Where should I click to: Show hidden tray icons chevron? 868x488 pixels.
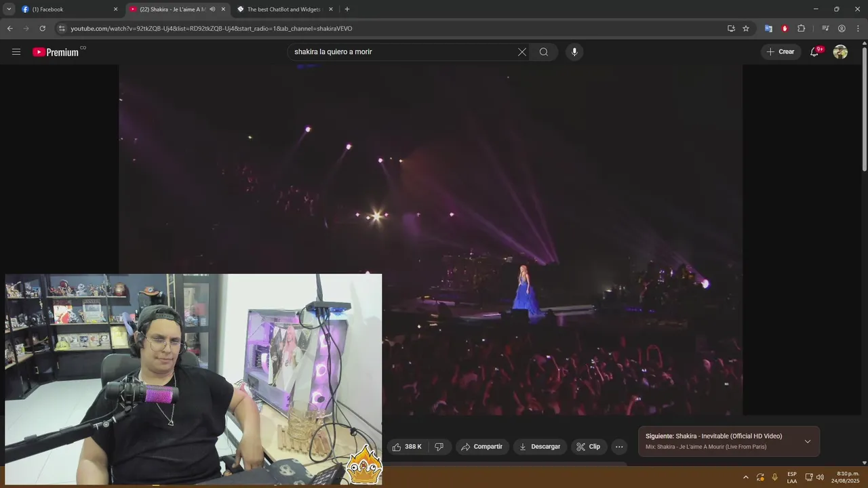coord(746,477)
